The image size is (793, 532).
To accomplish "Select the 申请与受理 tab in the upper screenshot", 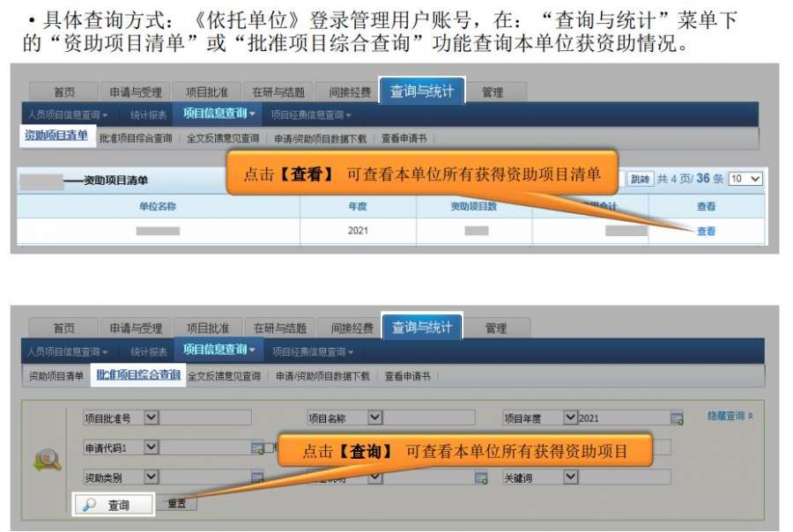I will 136,92.
